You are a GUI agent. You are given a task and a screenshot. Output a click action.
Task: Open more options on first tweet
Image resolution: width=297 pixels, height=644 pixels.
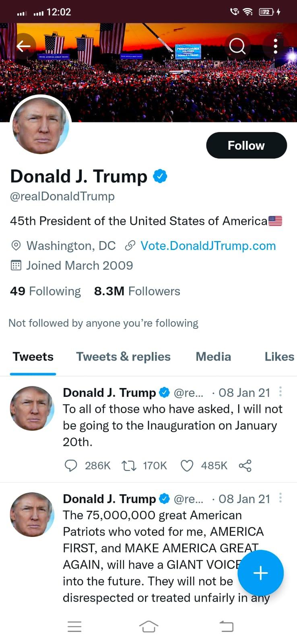280,392
